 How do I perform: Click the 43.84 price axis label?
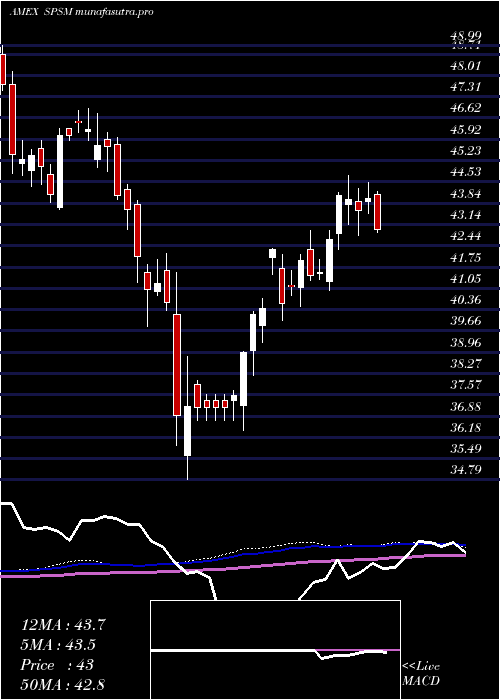(466, 193)
